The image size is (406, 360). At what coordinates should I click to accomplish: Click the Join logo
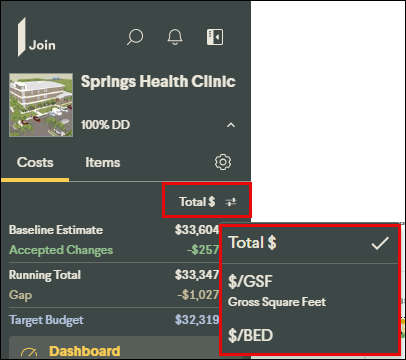[x=37, y=37]
